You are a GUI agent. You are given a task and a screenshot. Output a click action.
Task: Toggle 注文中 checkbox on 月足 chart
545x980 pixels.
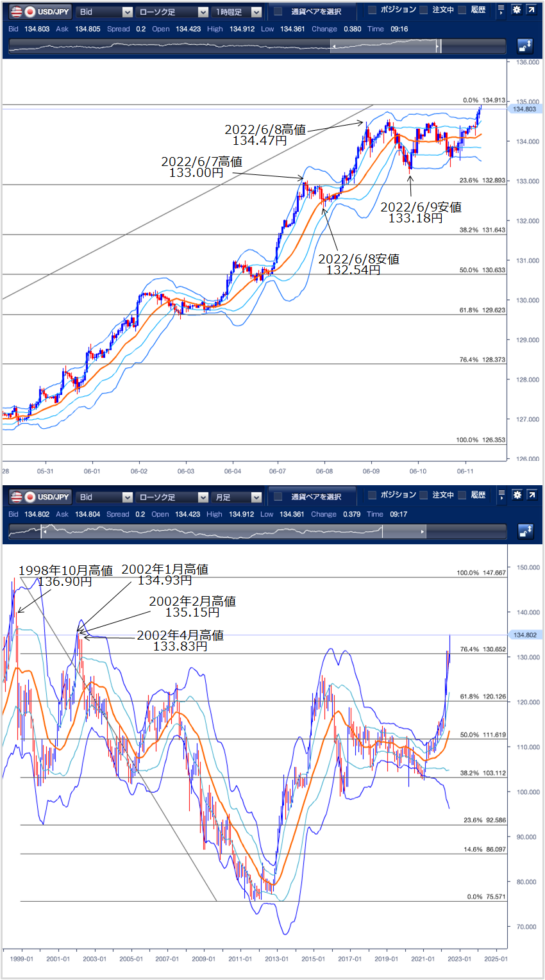[x=424, y=495]
